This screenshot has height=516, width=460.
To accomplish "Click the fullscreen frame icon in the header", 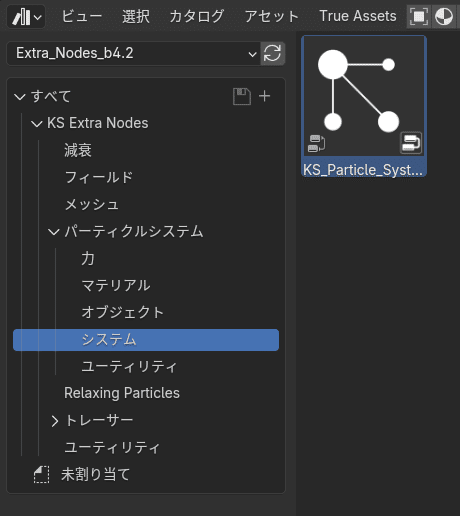I will (x=419, y=16).
